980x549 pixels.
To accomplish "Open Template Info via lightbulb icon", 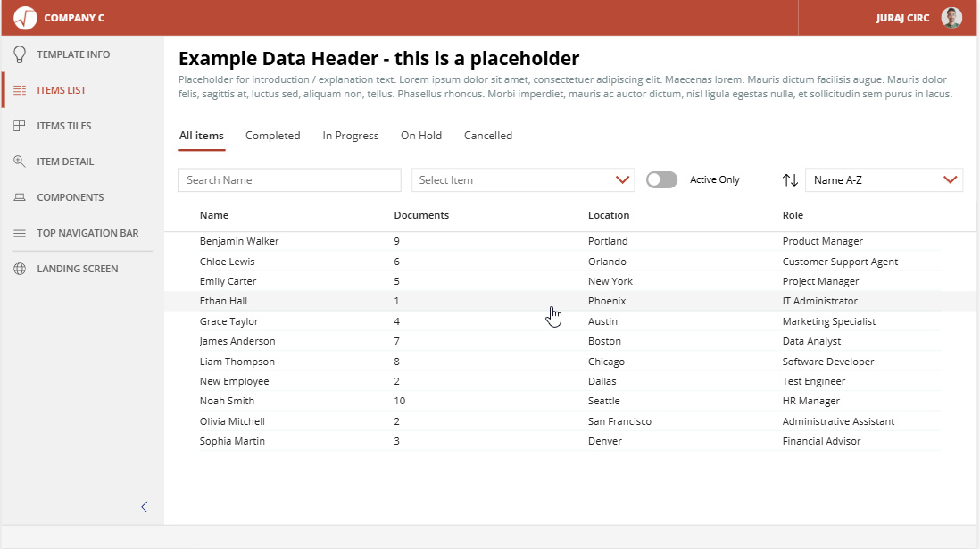I will (20, 54).
